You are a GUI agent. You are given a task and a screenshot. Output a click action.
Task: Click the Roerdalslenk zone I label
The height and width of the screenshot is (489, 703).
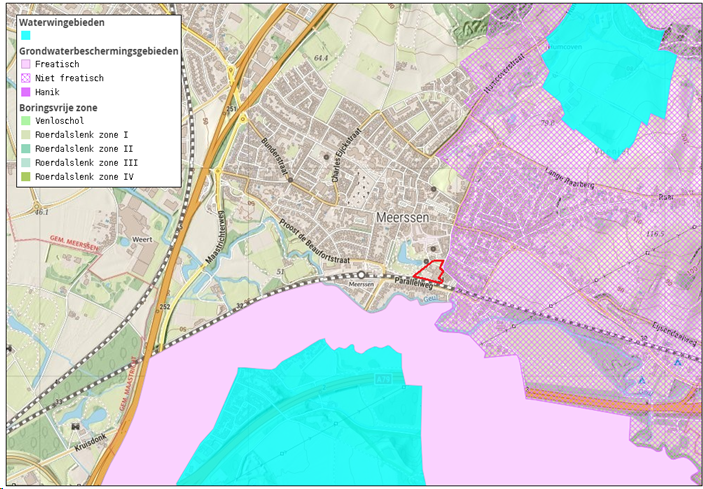point(82,134)
